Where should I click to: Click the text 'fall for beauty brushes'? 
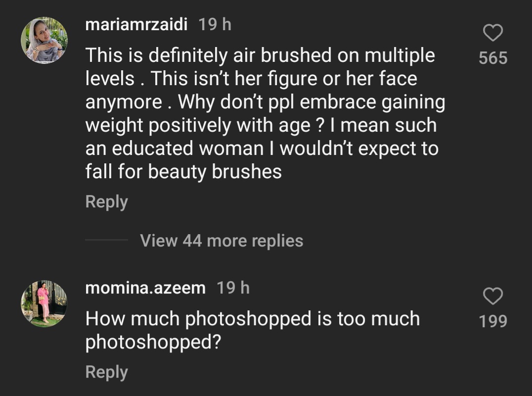click(183, 172)
